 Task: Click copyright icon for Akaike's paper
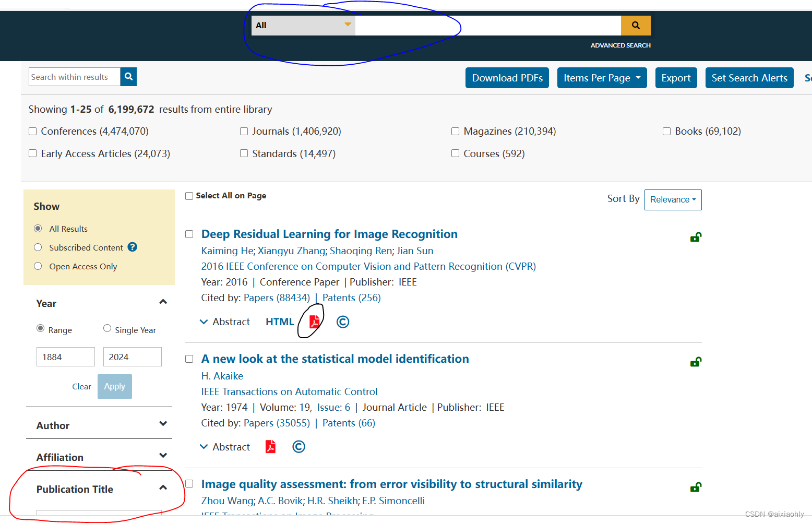coord(298,447)
